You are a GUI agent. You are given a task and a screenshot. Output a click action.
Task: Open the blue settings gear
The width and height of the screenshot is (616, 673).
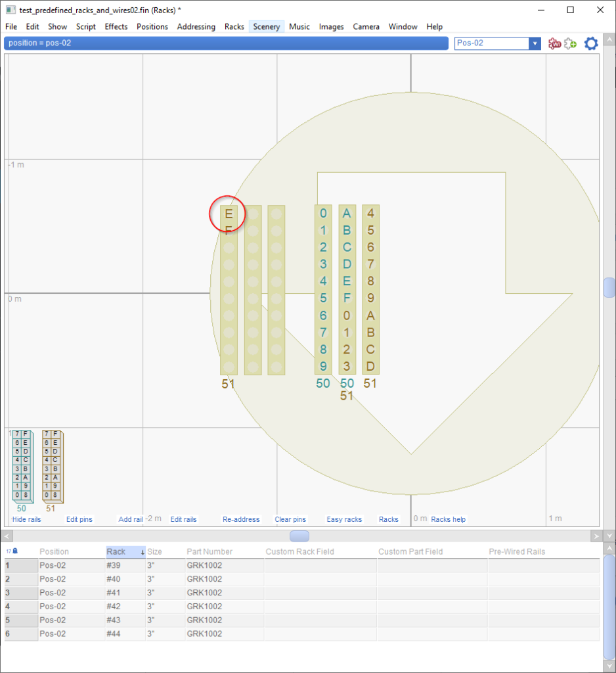pyautogui.click(x=590, y=43)
